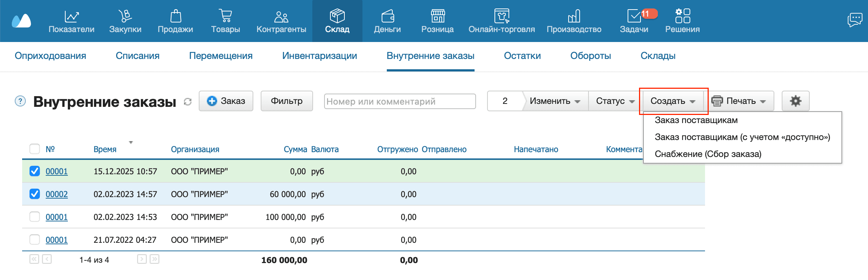
Task: Open the Закупки section icon
Action: [125, 16]
